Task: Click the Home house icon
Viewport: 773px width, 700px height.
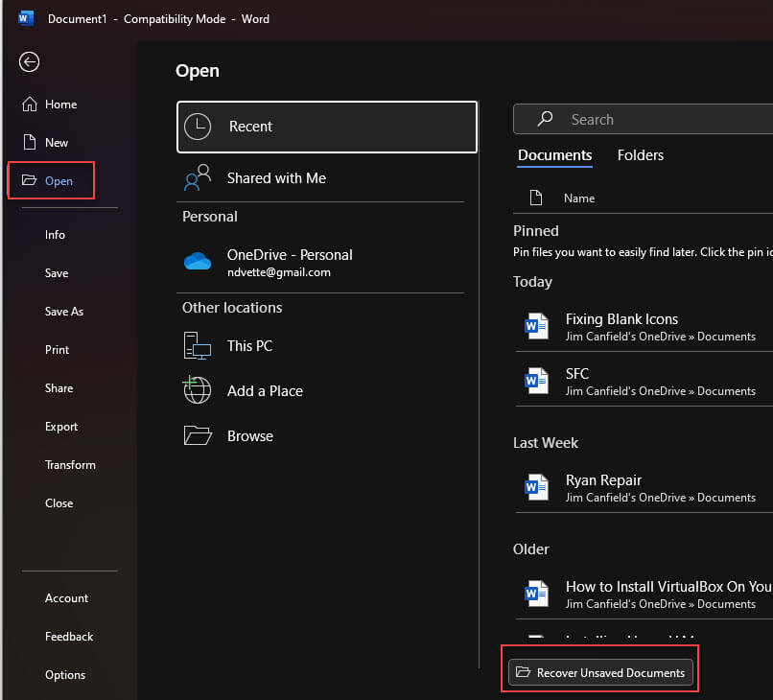Action: (30, 104)
